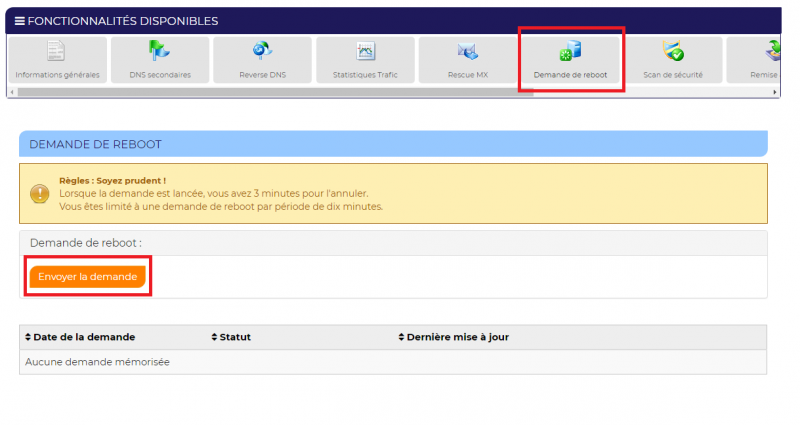Select the Demande de reboot server icon

pos(570,51)
